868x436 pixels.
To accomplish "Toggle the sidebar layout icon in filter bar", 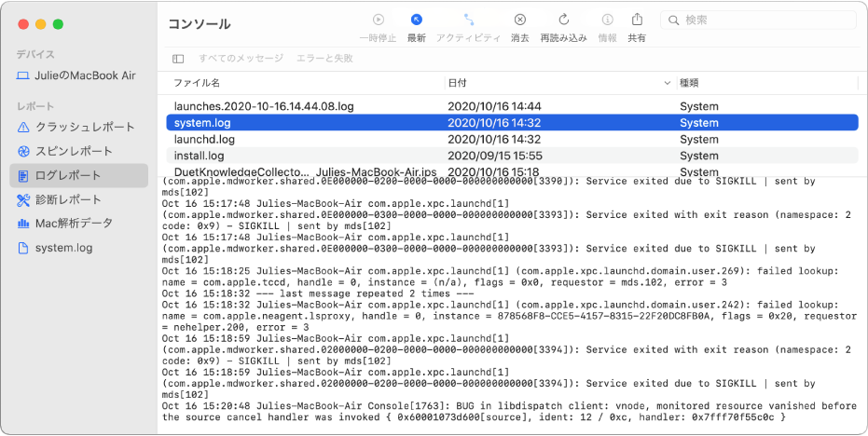I will [x=178, y=58].
